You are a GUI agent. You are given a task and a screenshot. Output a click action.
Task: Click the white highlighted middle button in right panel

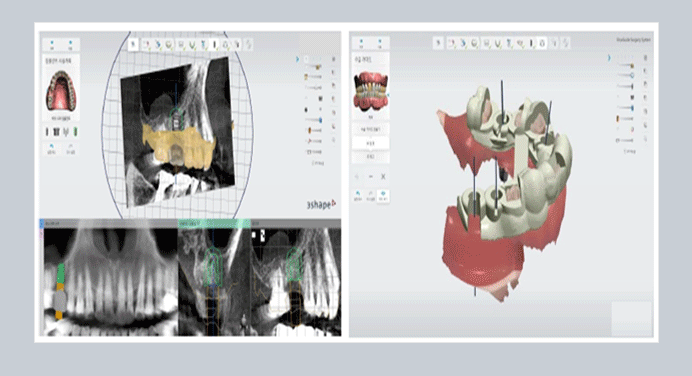pyautogui.click(x=371, y=143)
